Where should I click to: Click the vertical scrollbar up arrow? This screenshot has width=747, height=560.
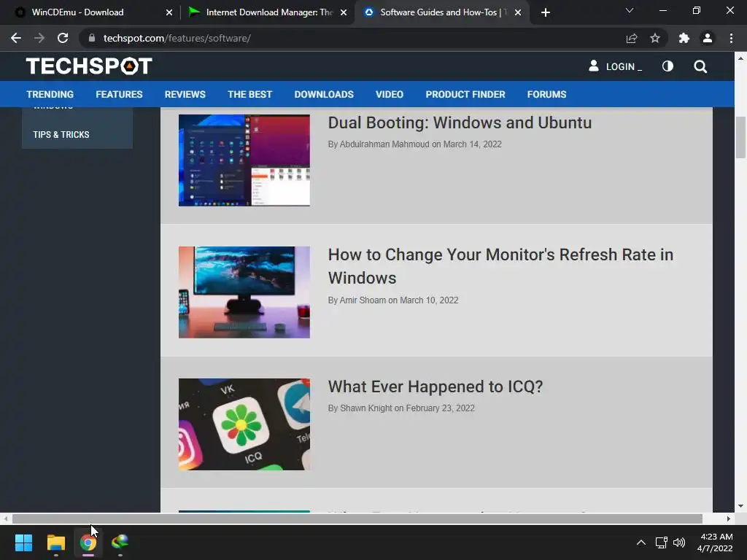tap(740, 58)
